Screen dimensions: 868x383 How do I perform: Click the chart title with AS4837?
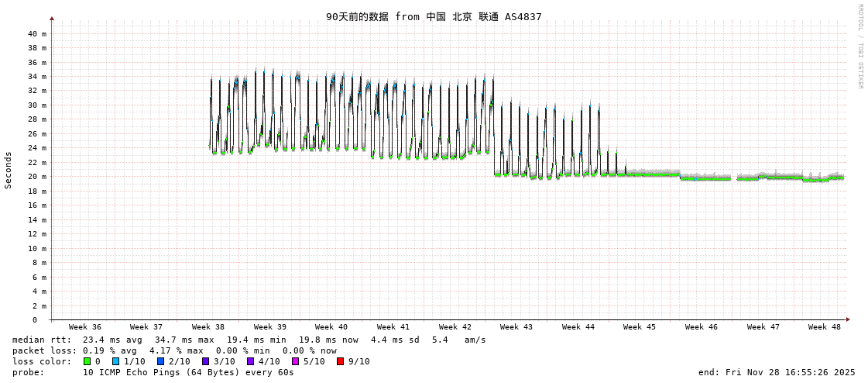[x=434, y=16]
